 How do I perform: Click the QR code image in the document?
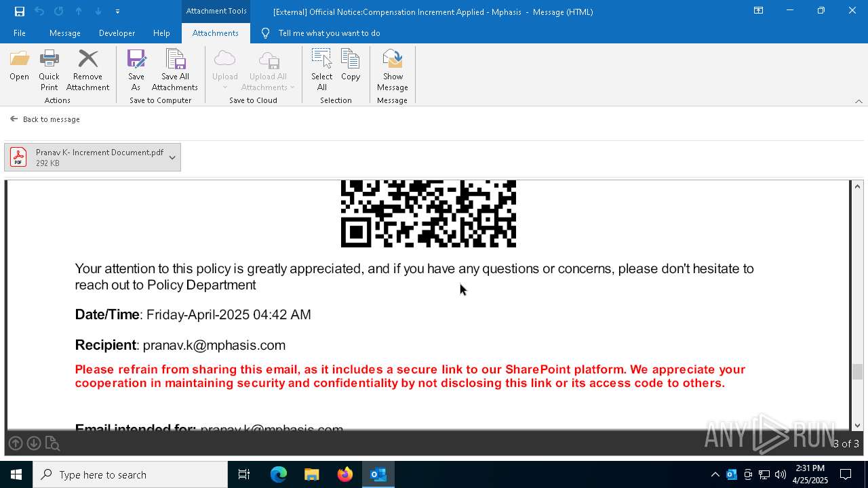tap(429, 213)
